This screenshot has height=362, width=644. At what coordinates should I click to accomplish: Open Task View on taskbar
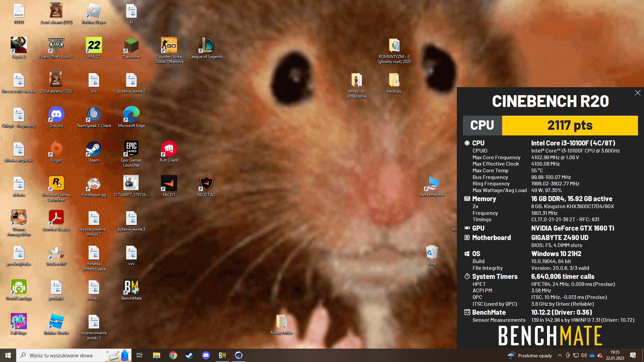pos(140,355)
